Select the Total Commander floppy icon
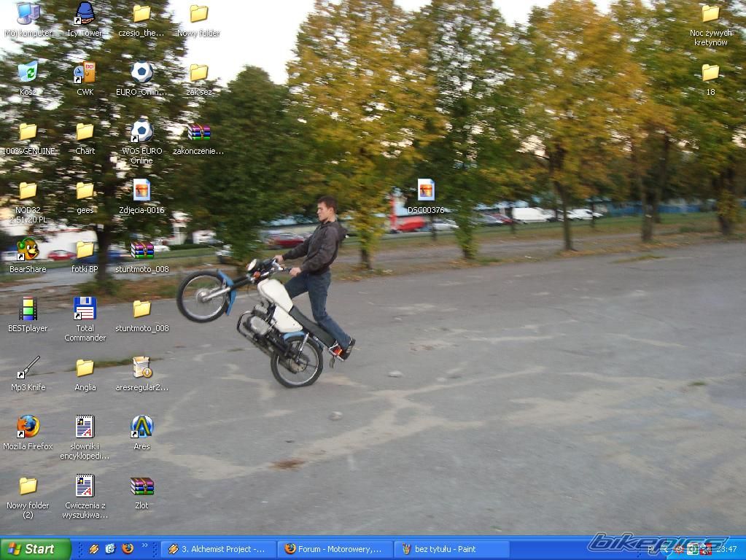Viewport: 746px width, 560px height. [85, 309]
